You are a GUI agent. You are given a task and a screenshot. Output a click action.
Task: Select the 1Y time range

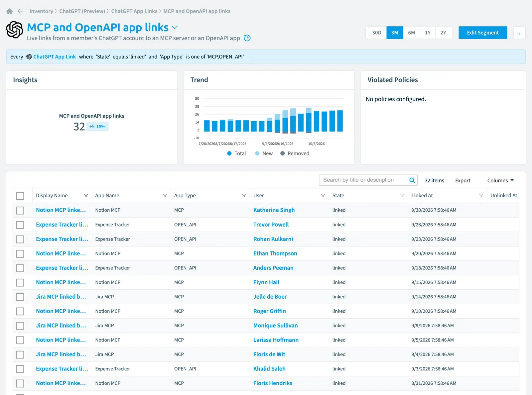point(428,33)
